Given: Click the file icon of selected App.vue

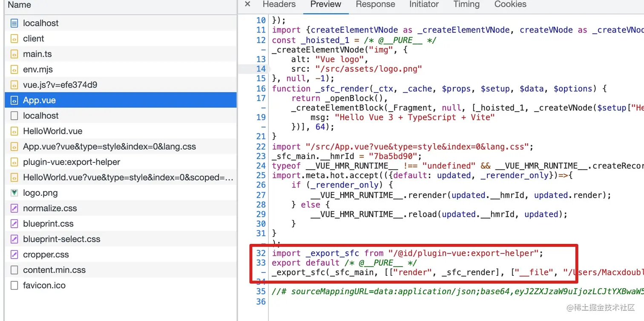Looking at the screenshot, I should click(14, 101).
